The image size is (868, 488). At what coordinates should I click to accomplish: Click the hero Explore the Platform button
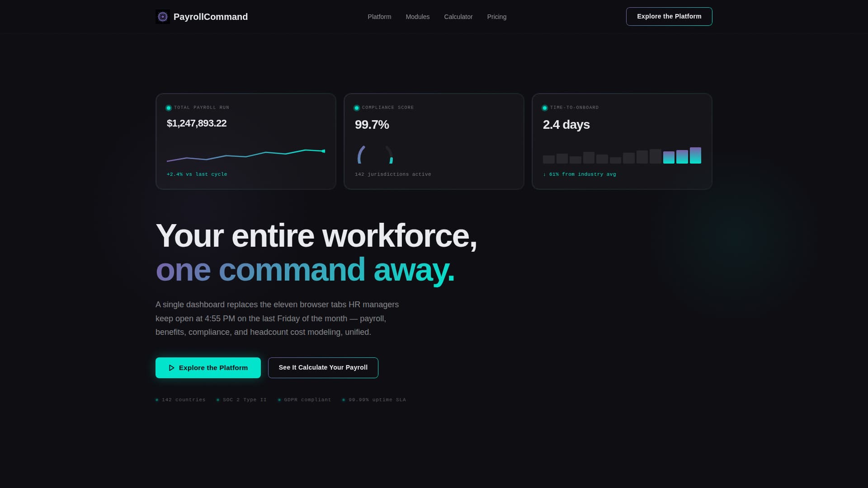[208, 368]
